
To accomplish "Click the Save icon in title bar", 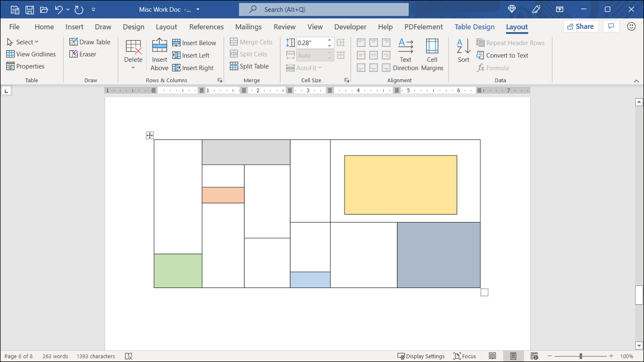I will point(30,10).
